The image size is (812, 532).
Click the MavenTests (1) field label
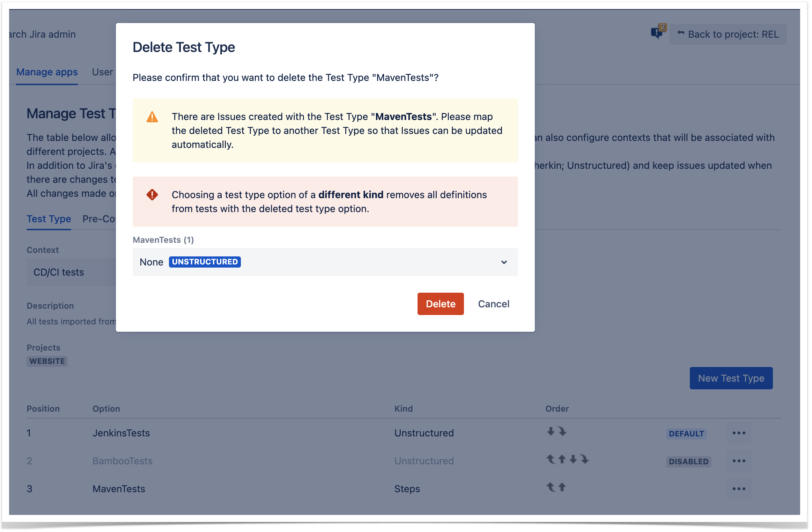163,240
